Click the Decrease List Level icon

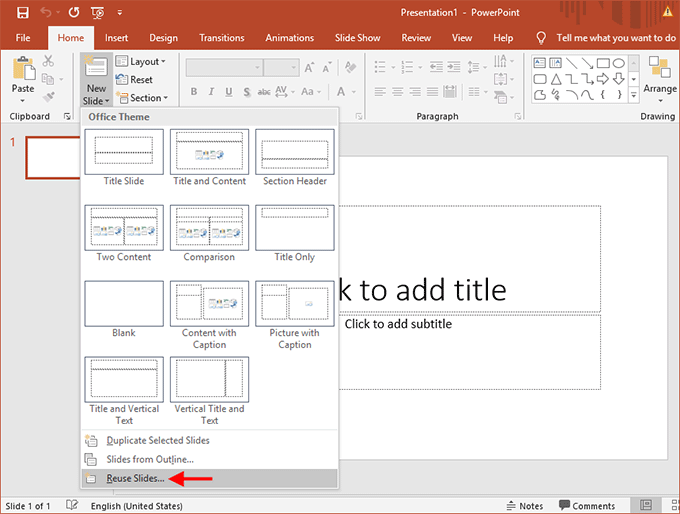436,67
